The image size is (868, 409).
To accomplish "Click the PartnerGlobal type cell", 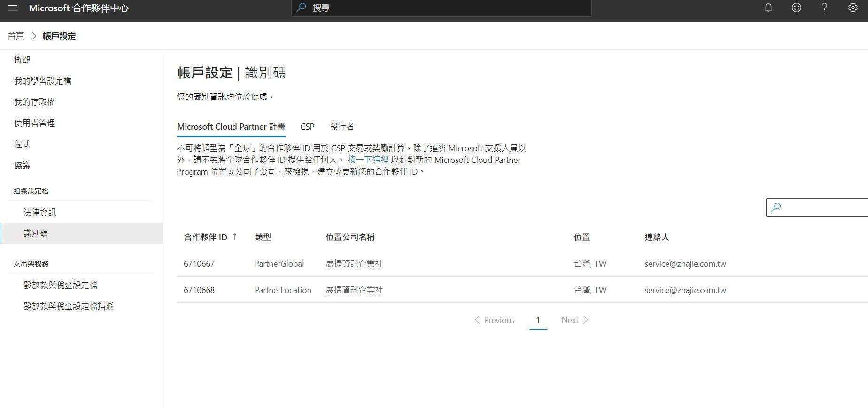I will click(x=279, y=263).
